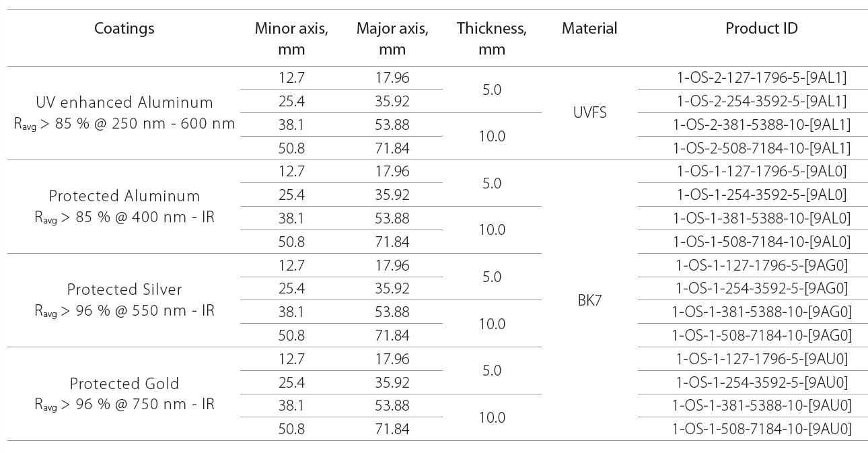Image resolution: width=868 pixels, height=453 pixels.
Task: Click the Product ID column header
Action: coord(761,28)
